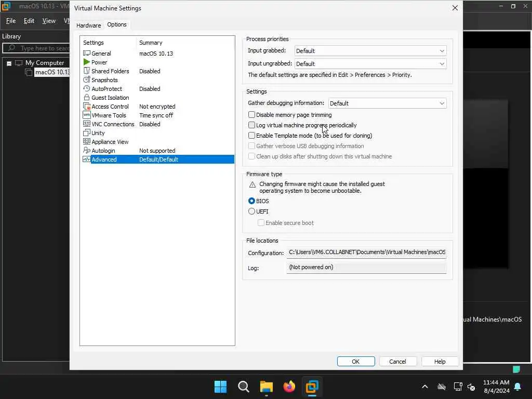Open the View menu in VMware window
The height and width of the screenshot is (399, 532).
tap(49, 21)
